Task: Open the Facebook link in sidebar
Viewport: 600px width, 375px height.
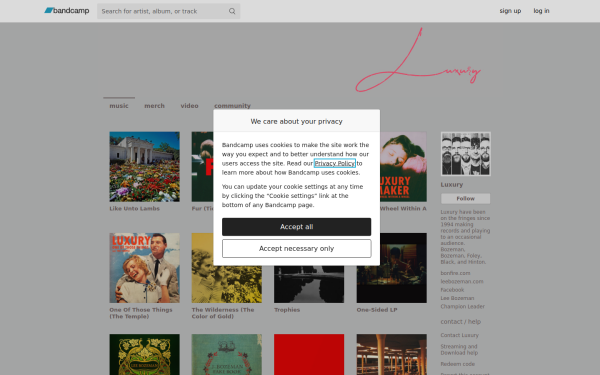Action: pos(452,290)
